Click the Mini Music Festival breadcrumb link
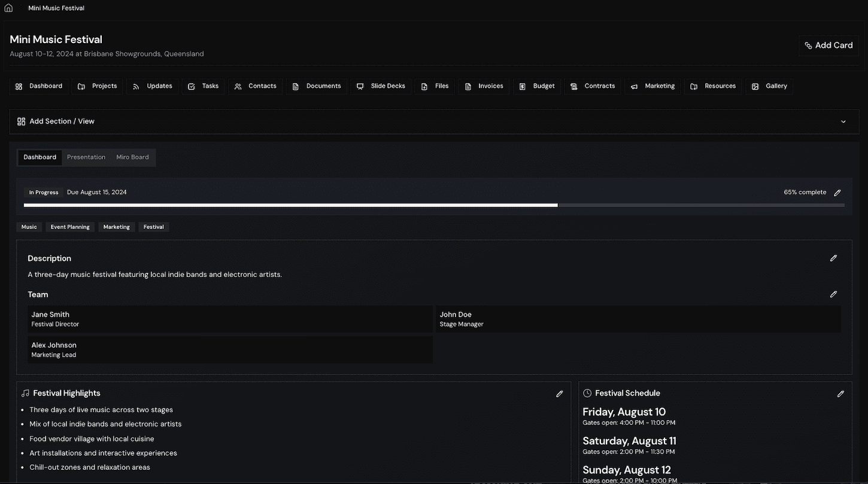The width and height of the screenshot is (868, 484). [56, 8]
